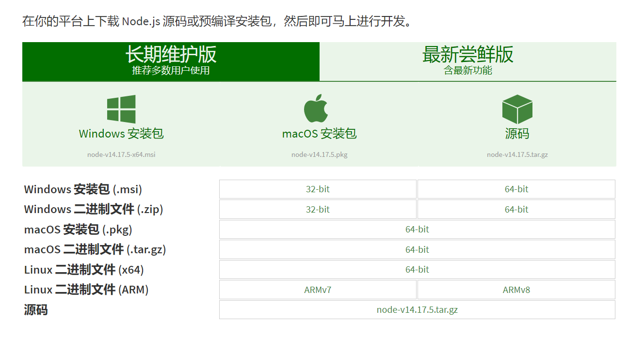
Task: Download 64-bit macOS .tar.gz binary
Action: point(417,249)
